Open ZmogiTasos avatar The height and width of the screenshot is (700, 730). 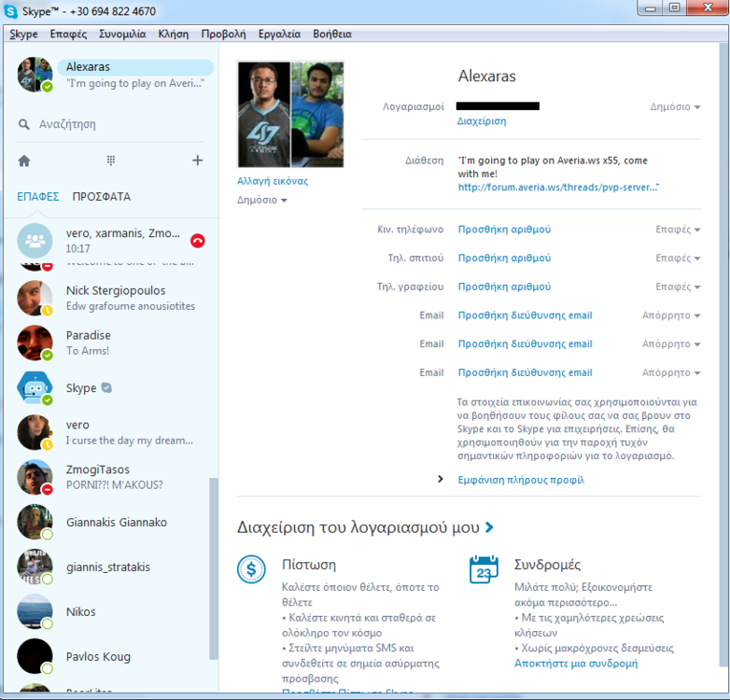pos(35,477)
